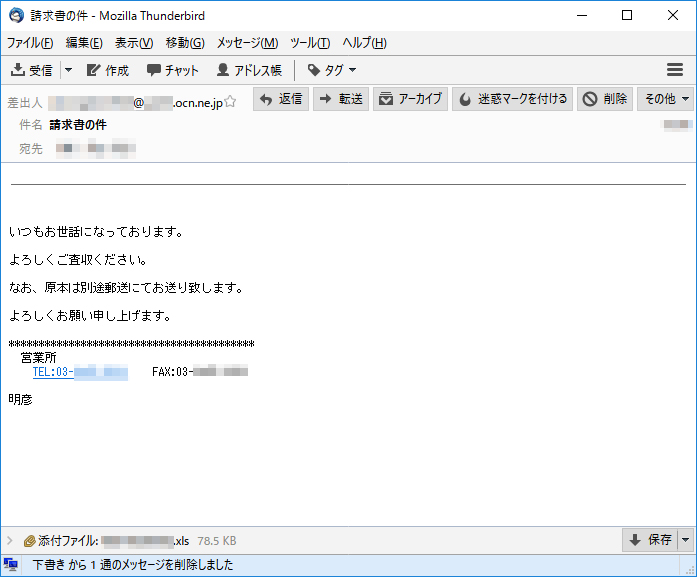Click the line よろしくお願い申し上げます。

pos(90,316)
